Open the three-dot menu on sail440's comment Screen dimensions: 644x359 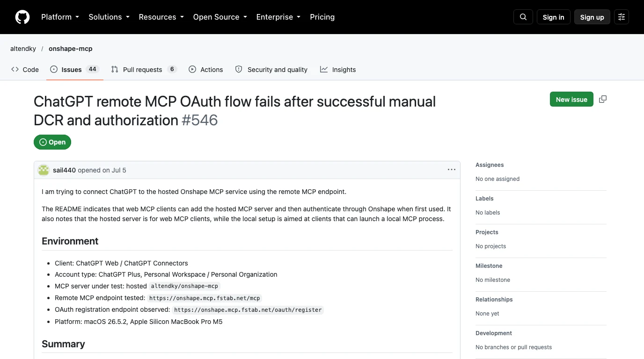pos(452,170)
